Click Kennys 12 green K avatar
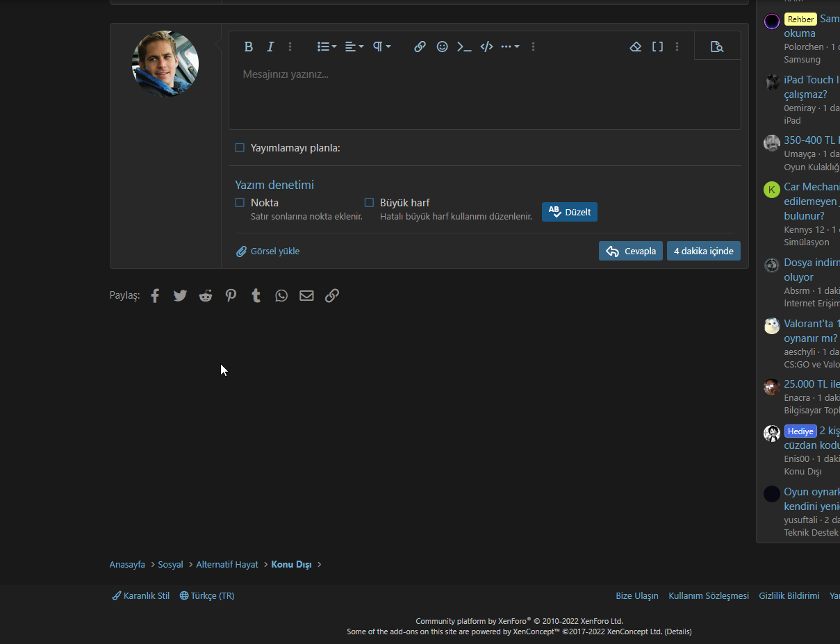840x644 pixels. [772, 190]
